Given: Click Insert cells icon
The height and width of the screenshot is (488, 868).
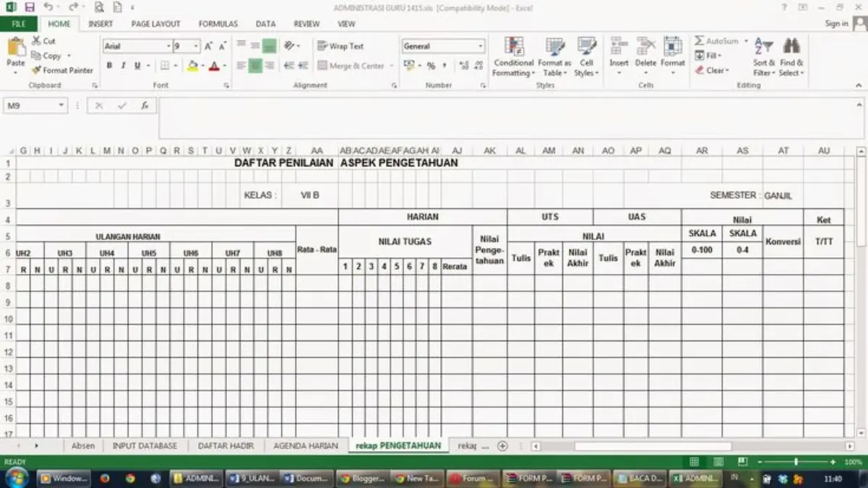Looking at the screenshot, I should pyautogui.click(x=619, y=46).
